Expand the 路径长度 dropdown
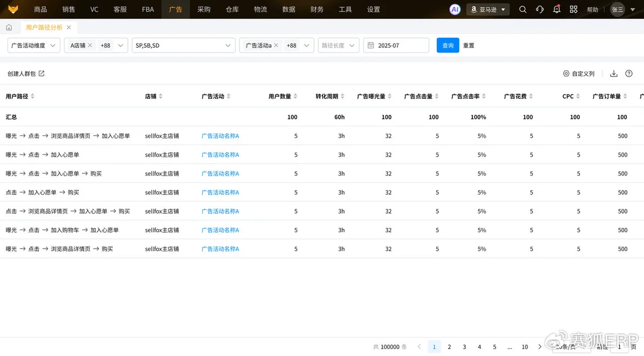The image size is (644, 356). tap(338, 46)
